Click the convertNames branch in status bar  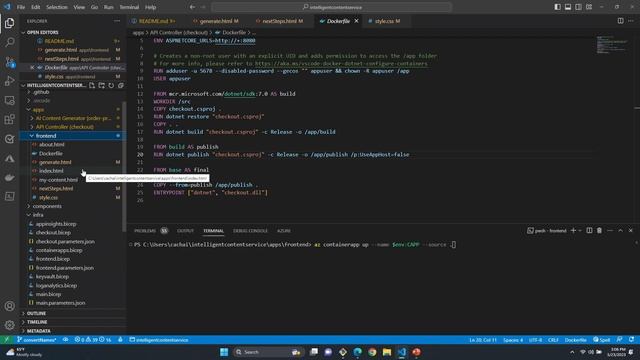point(37,340)
